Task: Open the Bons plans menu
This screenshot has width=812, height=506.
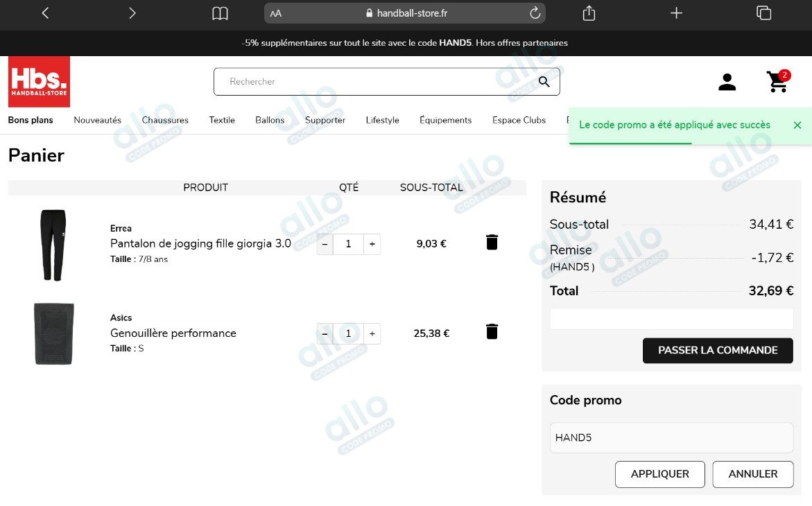Action: [x=31, y=120]
